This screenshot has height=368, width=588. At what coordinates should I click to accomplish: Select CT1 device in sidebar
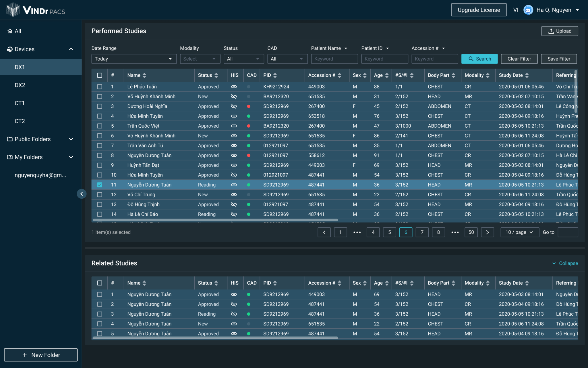(x=20, y=103)
